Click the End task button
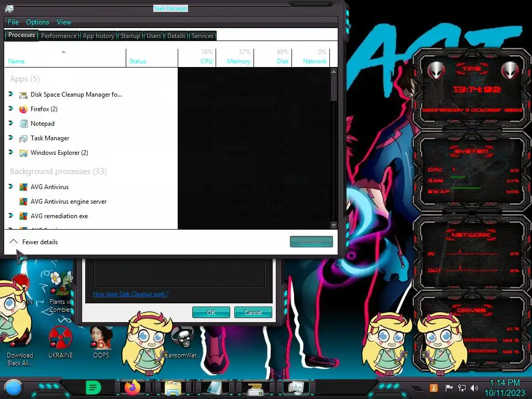Viewport: 532px width, 399px height. [x=311, y=242]
